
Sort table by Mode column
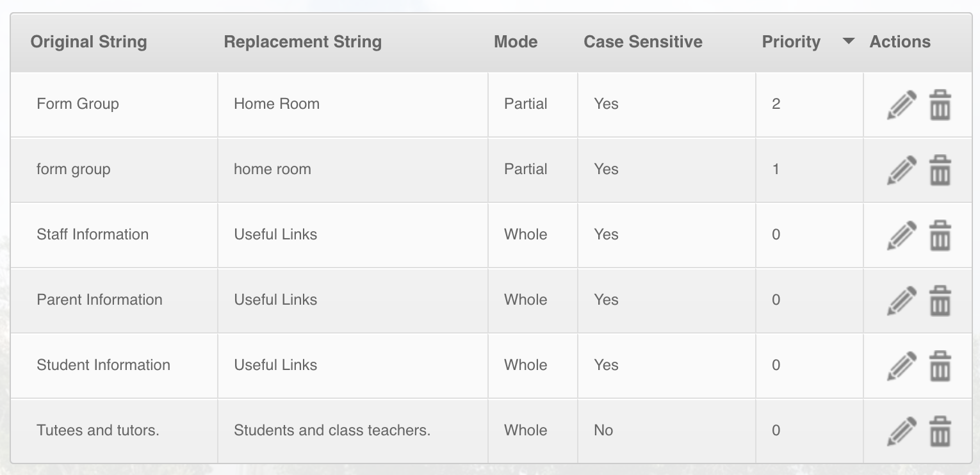click(516, 42)
